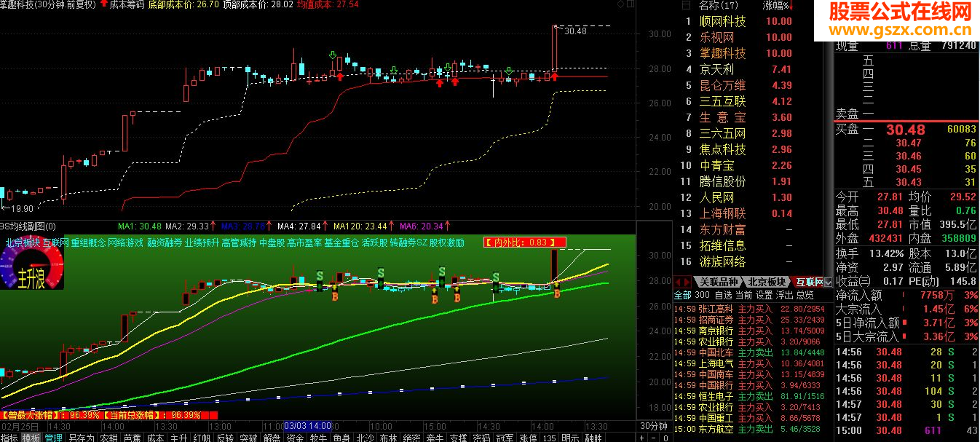Select the 成本 template
The image size is (980, 442).
click(156, 438)
